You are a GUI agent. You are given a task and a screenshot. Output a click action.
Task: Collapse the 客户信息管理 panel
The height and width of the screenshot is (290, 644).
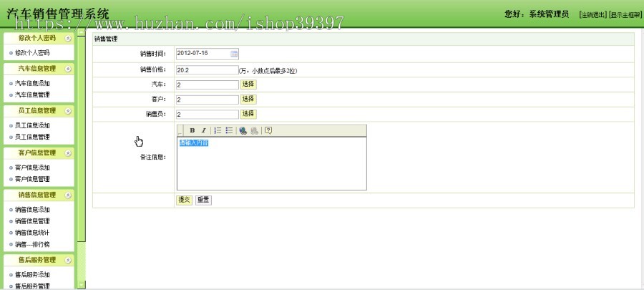68,153
